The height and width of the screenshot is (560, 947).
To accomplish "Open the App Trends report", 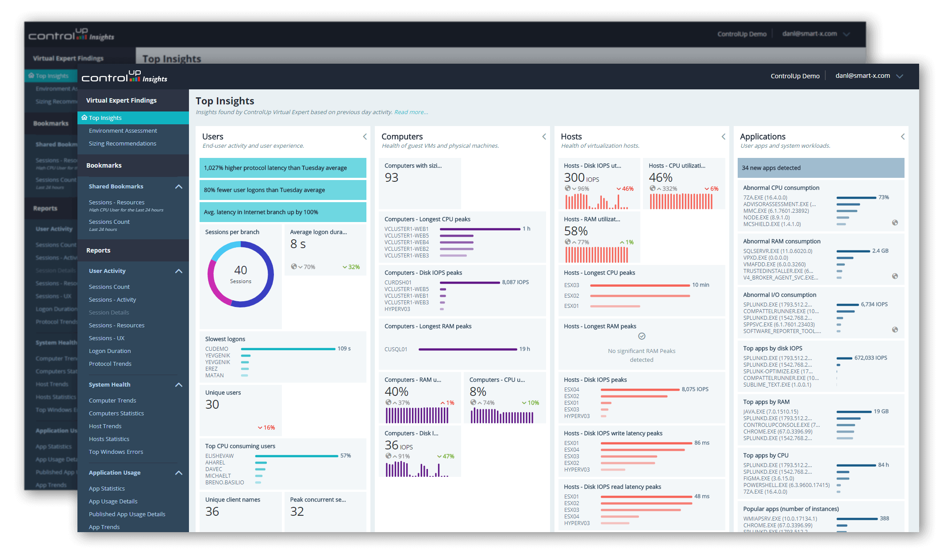I will tap(104, 527).
